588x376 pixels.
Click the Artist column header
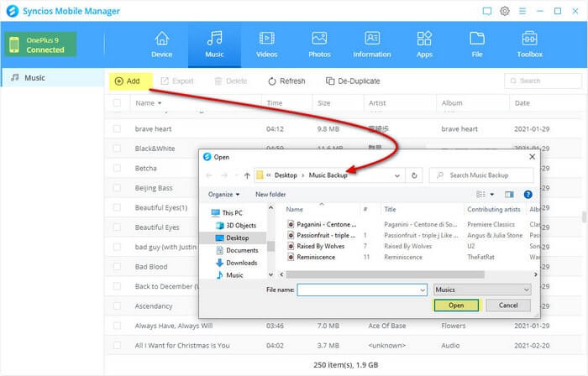click(x=377, y=103)
